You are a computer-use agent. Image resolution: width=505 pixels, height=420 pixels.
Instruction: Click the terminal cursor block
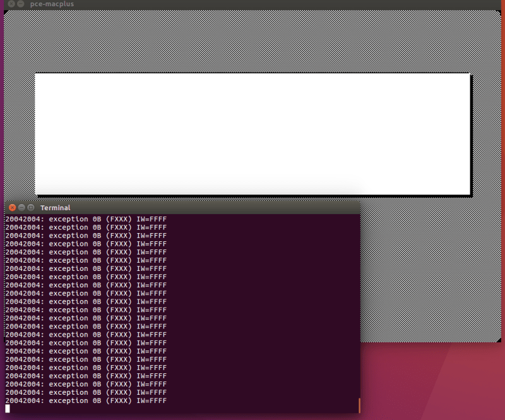8,409
